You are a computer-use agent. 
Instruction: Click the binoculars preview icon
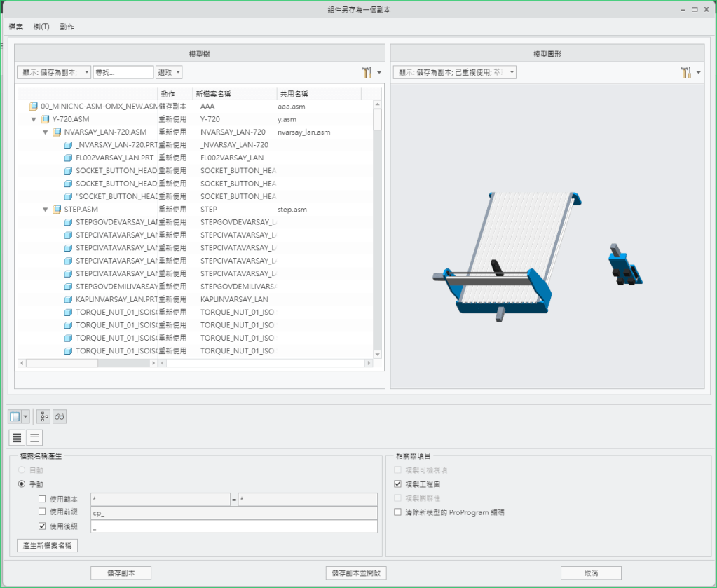coord(60,416)
